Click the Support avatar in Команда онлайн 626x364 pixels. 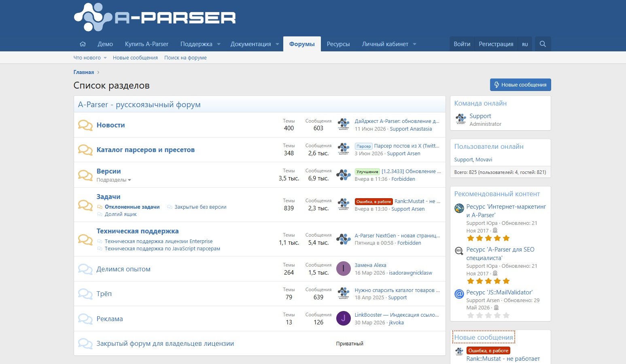click(x=460, y=119)
